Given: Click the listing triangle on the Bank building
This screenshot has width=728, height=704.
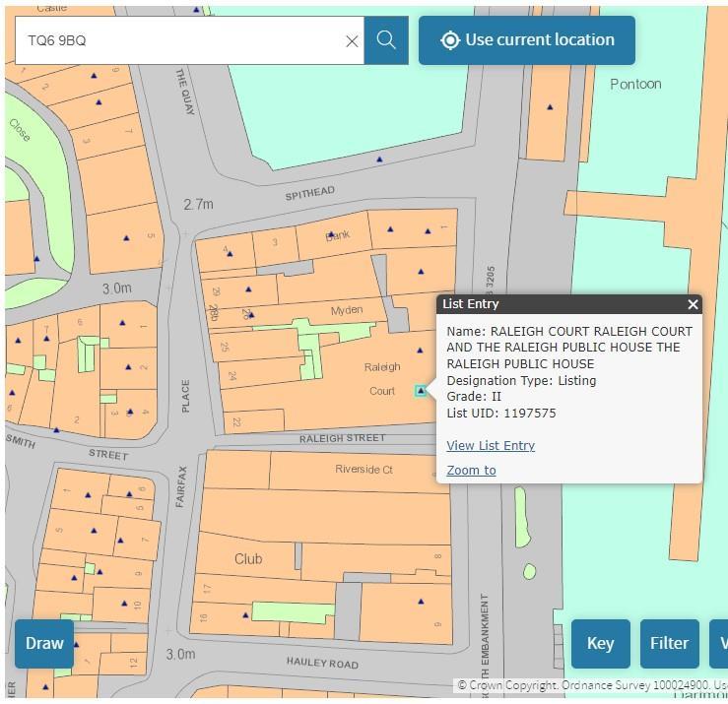Looking at the screenshot, I should pos(331,234).
